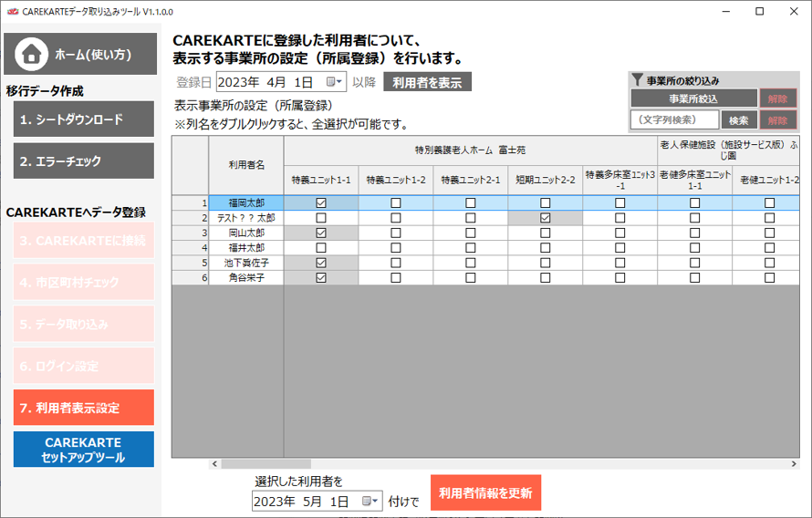Click the horizontal scrollbar thumb
The height and width of the screenshot is (518, 812).
coord(266,464)
